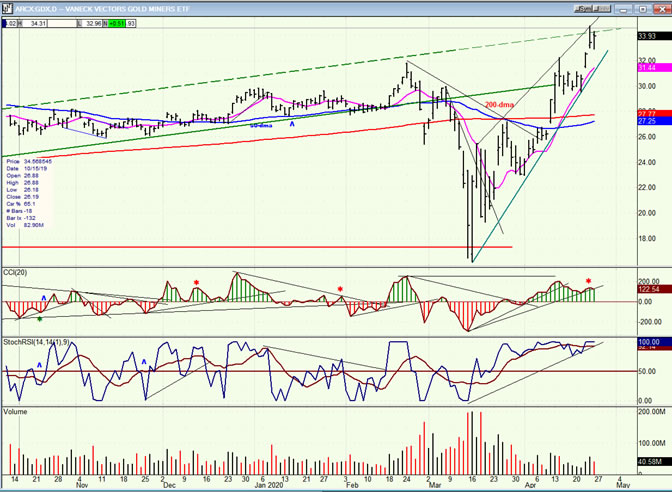Click the Jan 2020 month axis label
The width and height of the screenshot is (672, 492).
tap(269, 485)
